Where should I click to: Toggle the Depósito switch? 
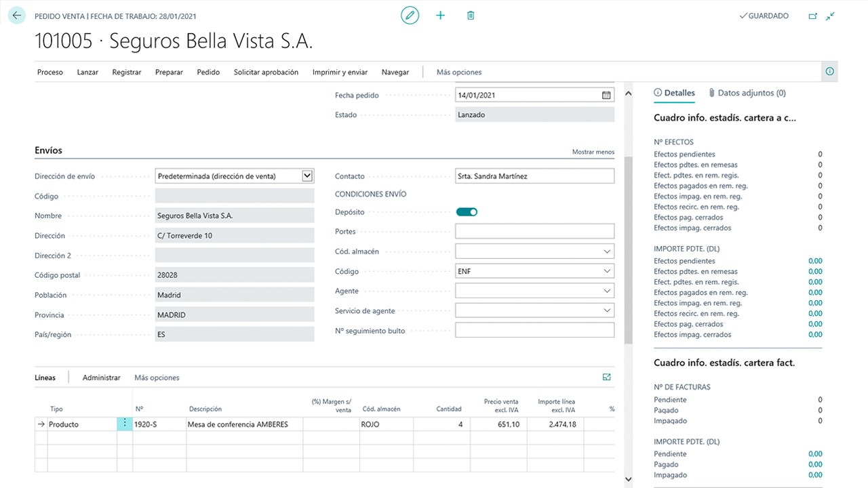point(467,212)
